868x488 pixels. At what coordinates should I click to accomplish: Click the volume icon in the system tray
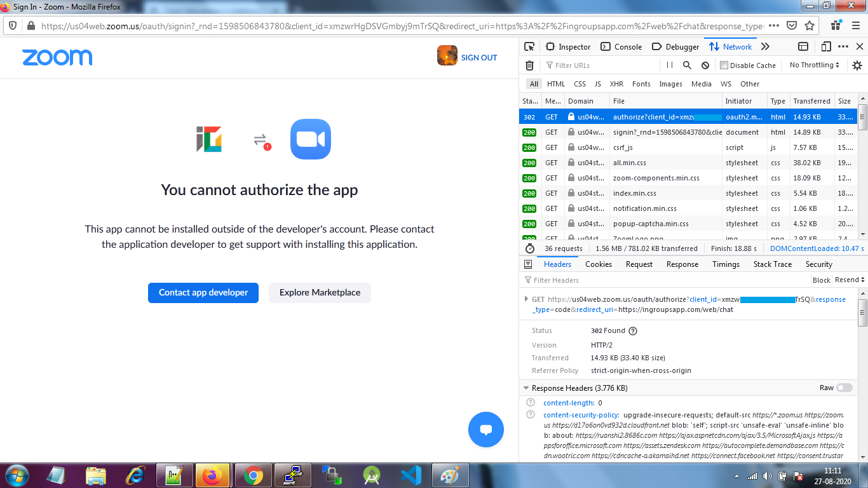(x=768, y=475)
